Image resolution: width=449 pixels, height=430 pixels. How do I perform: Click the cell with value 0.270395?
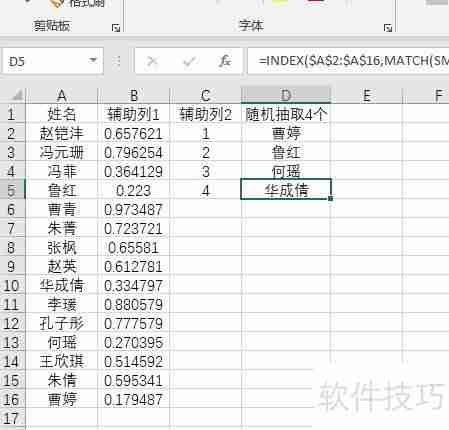134,343
